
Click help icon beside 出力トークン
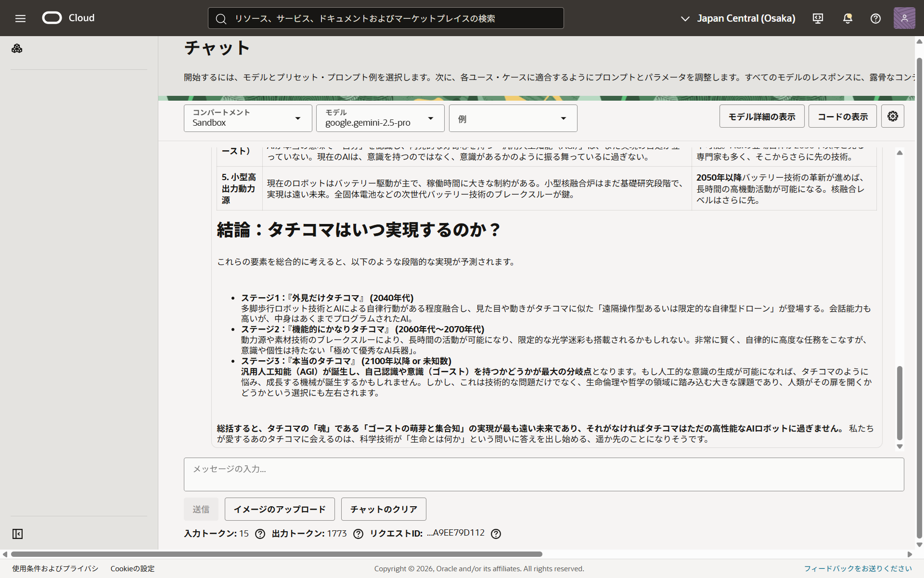point(358,534)
